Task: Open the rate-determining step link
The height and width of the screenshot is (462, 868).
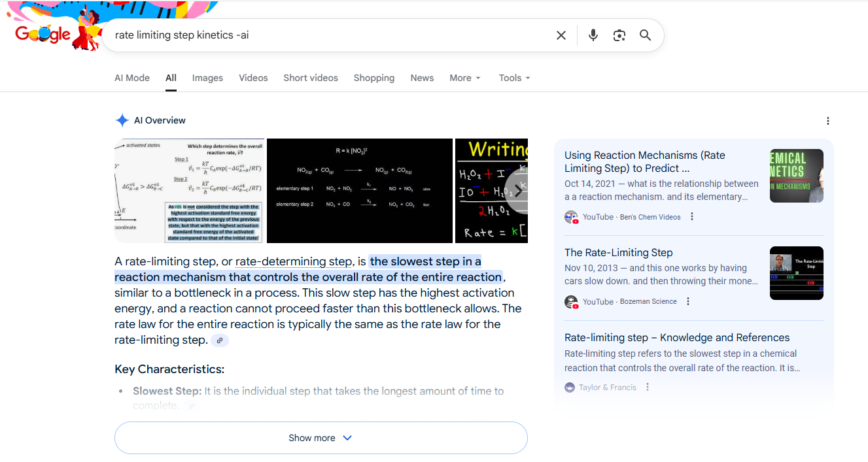Action: click(x=293, y=261)
